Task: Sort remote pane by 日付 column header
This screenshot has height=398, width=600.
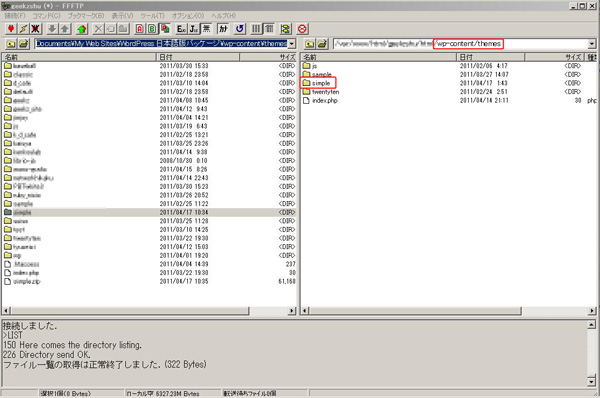Action: click(x=490, y=57)
